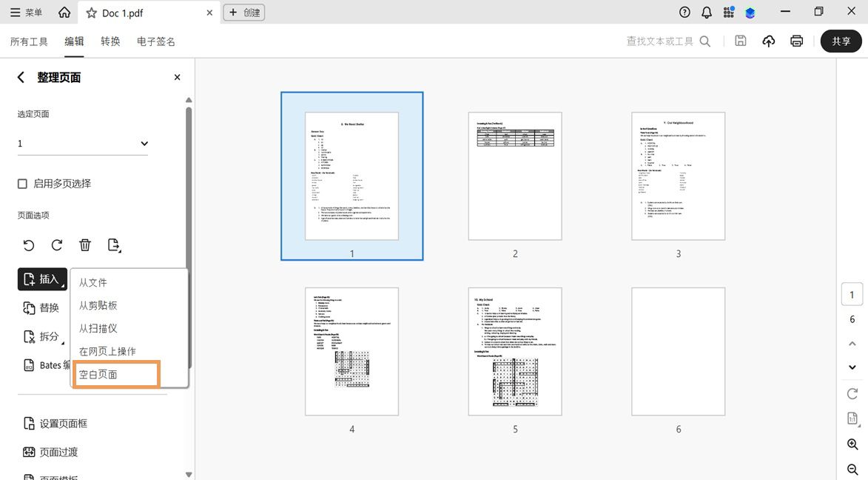Zoom out using the magnifier minus icon
868x480 pixels.
tap(851, 469)
